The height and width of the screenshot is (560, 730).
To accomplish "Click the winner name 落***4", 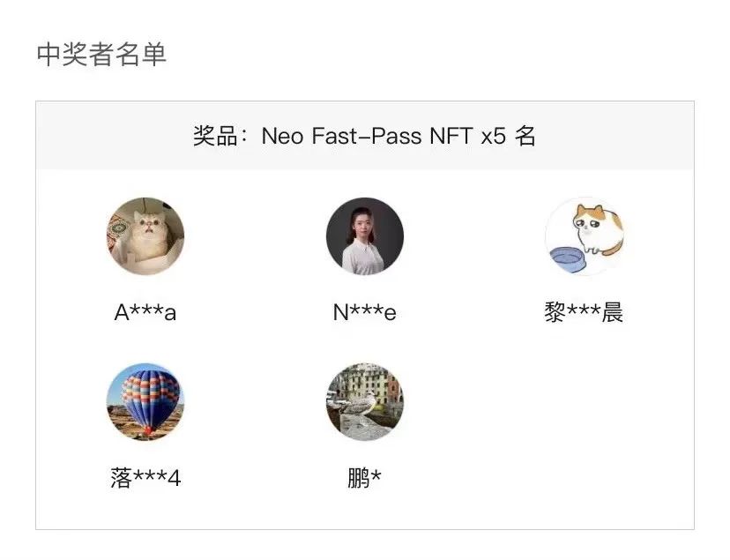I will [145, 479].
